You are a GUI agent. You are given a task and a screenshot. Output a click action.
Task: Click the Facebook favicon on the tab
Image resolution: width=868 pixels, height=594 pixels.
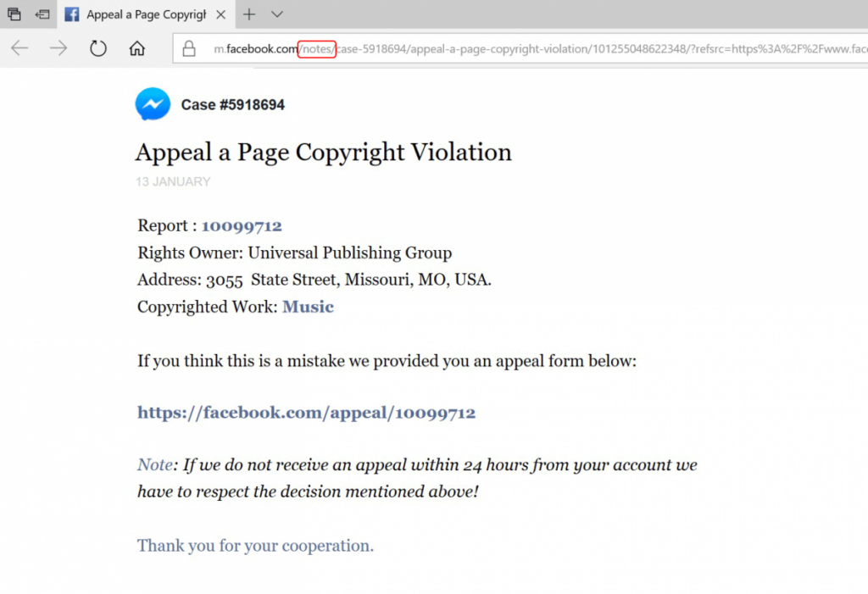72,14
